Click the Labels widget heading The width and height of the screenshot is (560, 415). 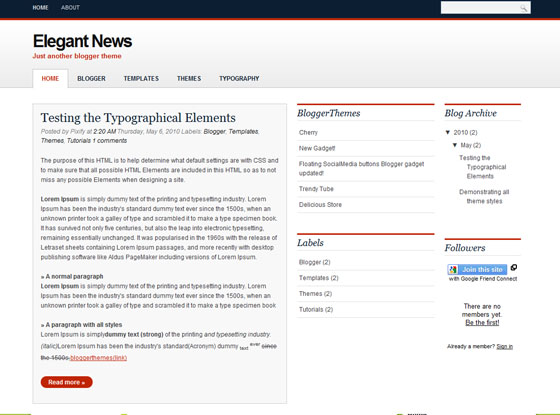click(310, 243)
